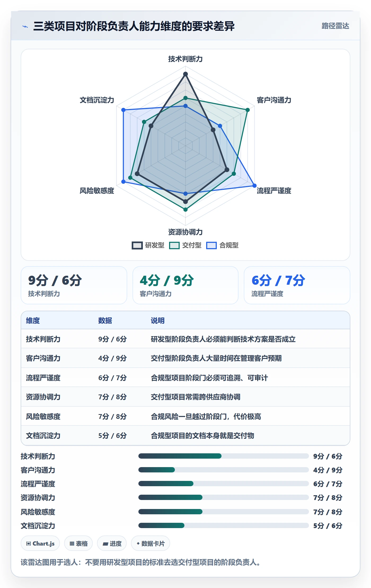
Task: Click the 资源协调力 progress bar
Action: coord(223,497)
